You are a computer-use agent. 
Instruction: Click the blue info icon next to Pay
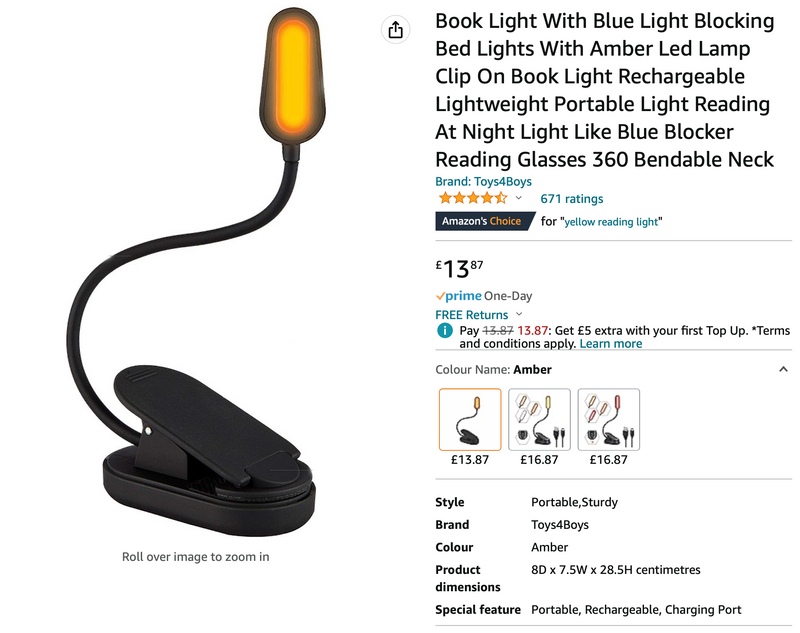(x=445, y=331)
